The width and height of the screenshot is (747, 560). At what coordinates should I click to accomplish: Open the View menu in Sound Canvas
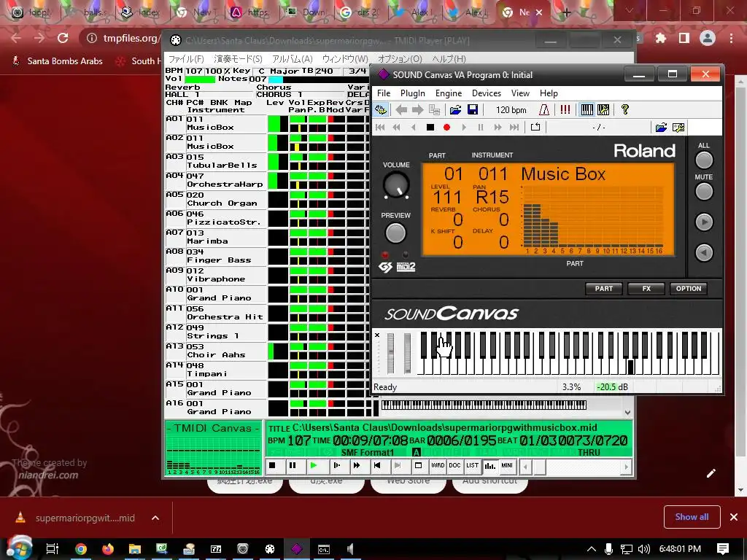click(x=520, y=93)
